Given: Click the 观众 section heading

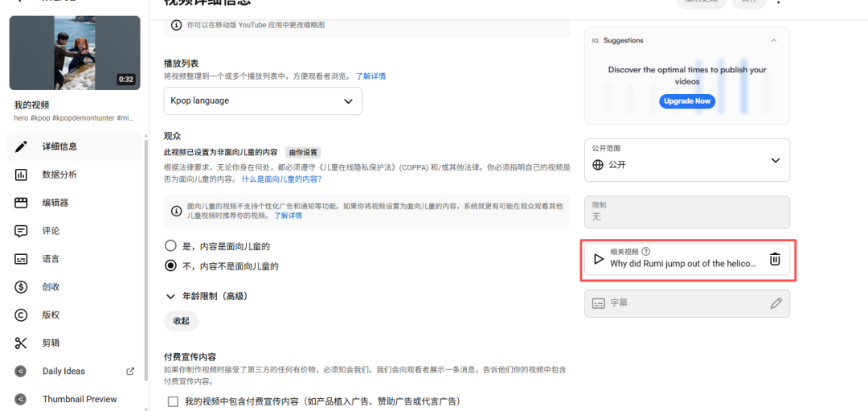Looking at the screenshot, I should (x=173, y=136).
